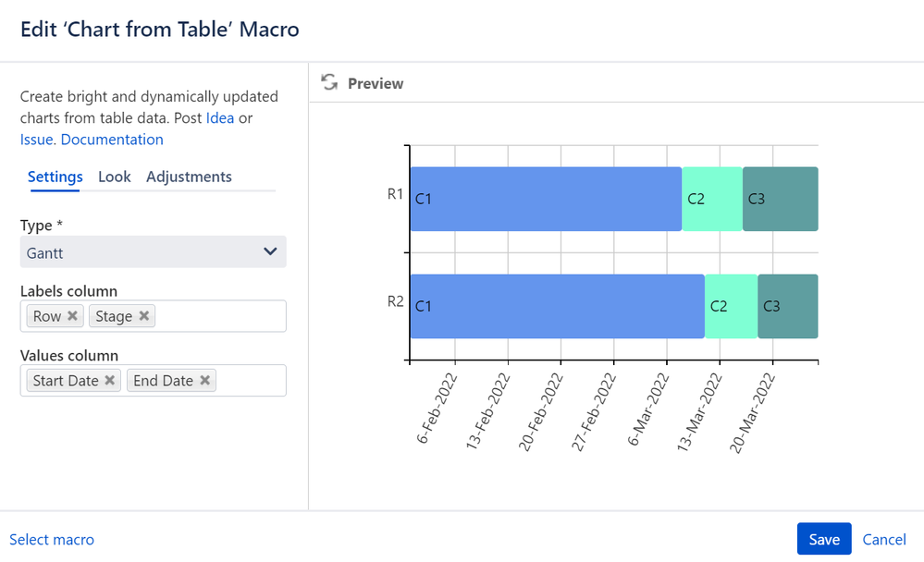Follow the Idea link
924x562 pixels.
click(x=220, y=118)
